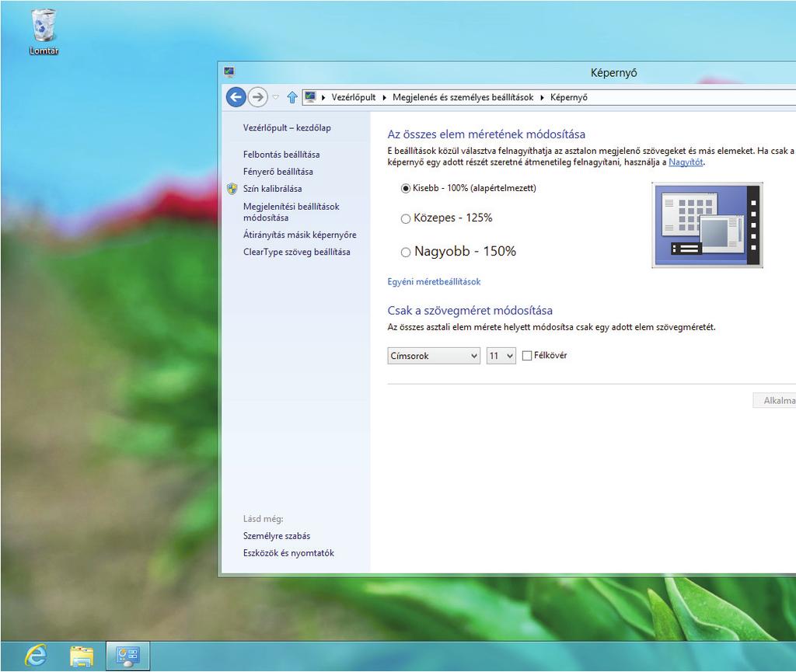796x672 pixels.
Task: Open ClearType szöveg beállítása link
Action: tap(296, 252)
